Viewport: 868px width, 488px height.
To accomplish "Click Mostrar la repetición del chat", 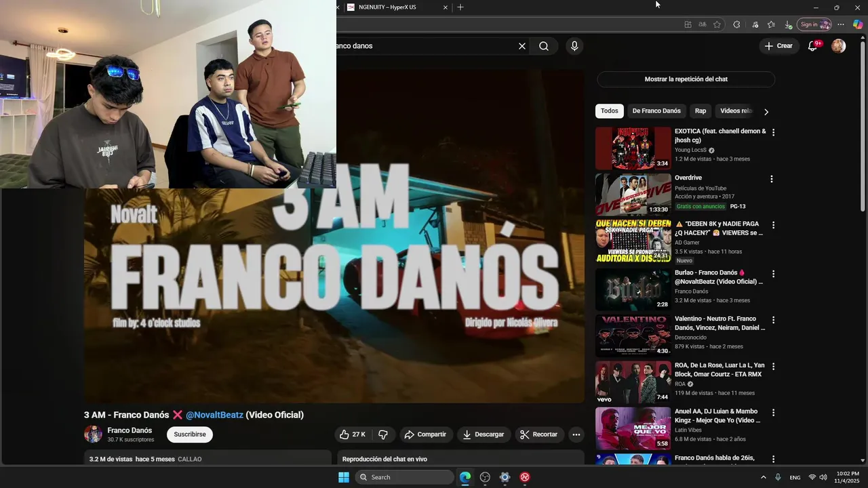I will pos(686,79).
